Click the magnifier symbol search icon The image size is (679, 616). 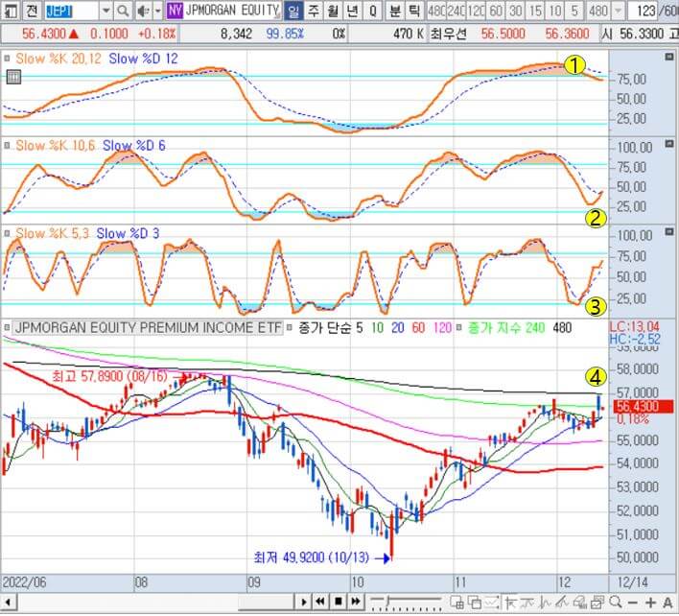123,11
